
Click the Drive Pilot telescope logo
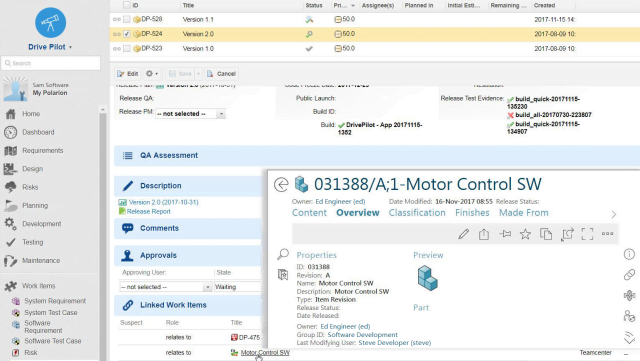[50, 22]
